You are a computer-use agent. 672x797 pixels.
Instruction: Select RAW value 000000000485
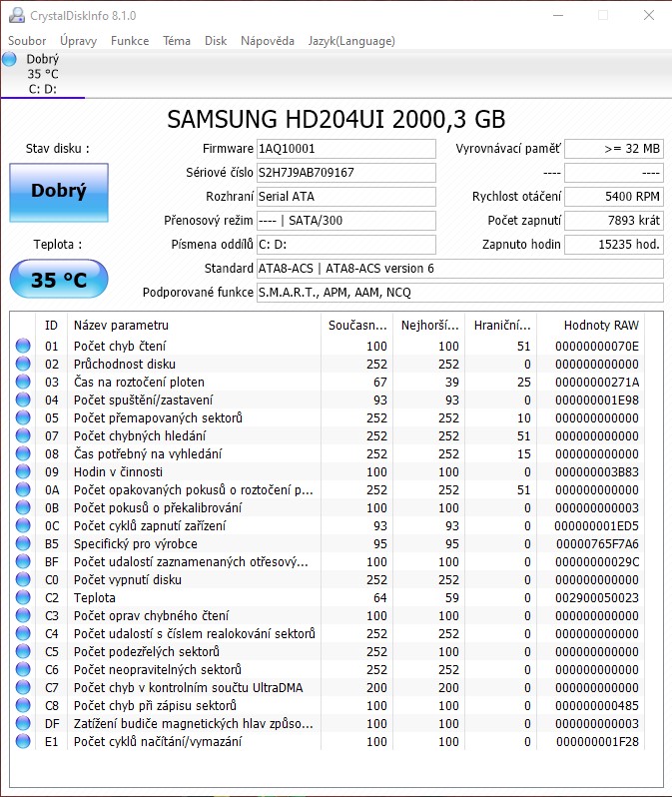597,705
